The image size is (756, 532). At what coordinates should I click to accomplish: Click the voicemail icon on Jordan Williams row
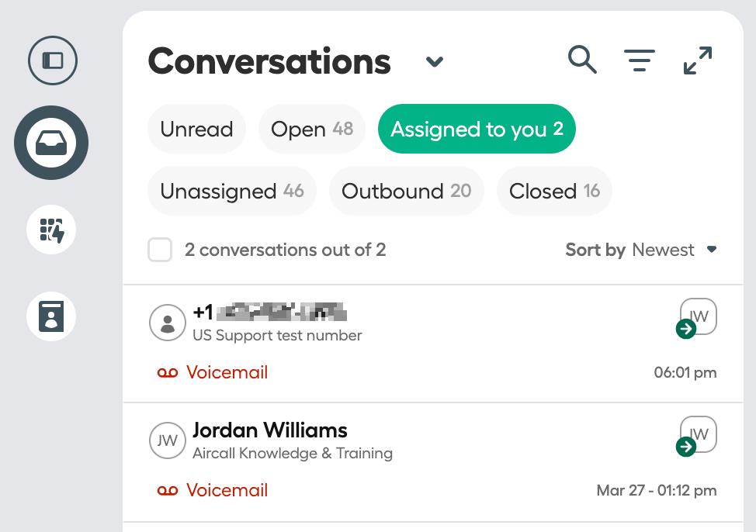[168, 491]
